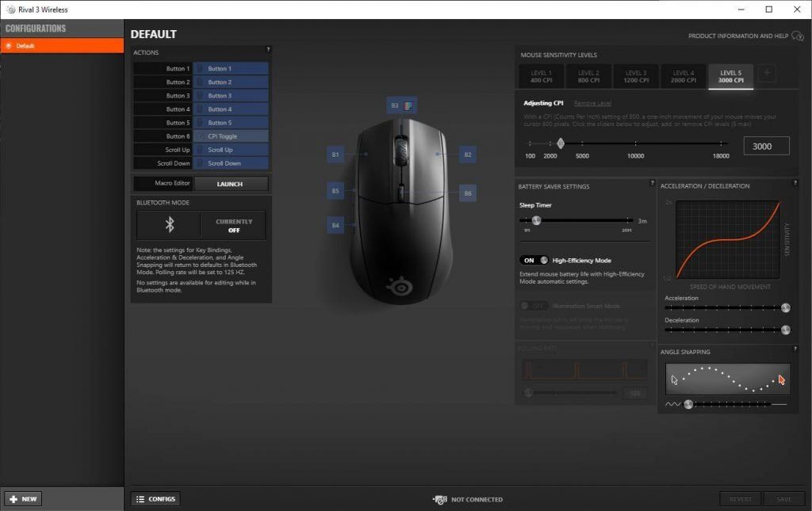This screenshot has width=812, height=511.
Task: Click the acceleration curve graph
Action: pos(728,239)
